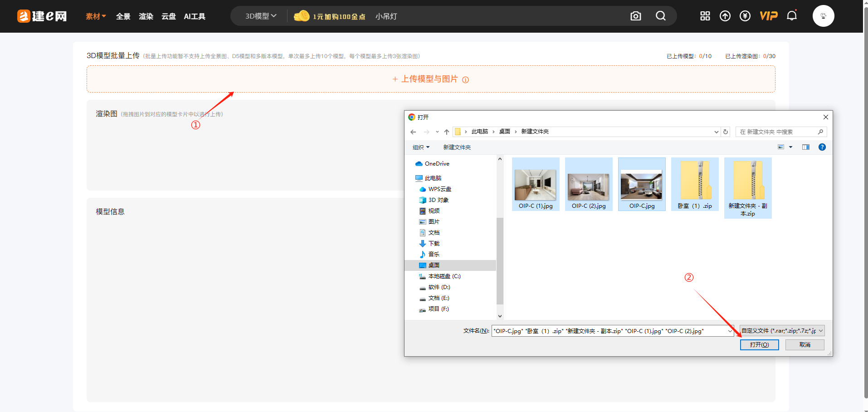
Task: Select the OIP-C (2).jpg thumbnail
Action: click(x=589, y=185)
